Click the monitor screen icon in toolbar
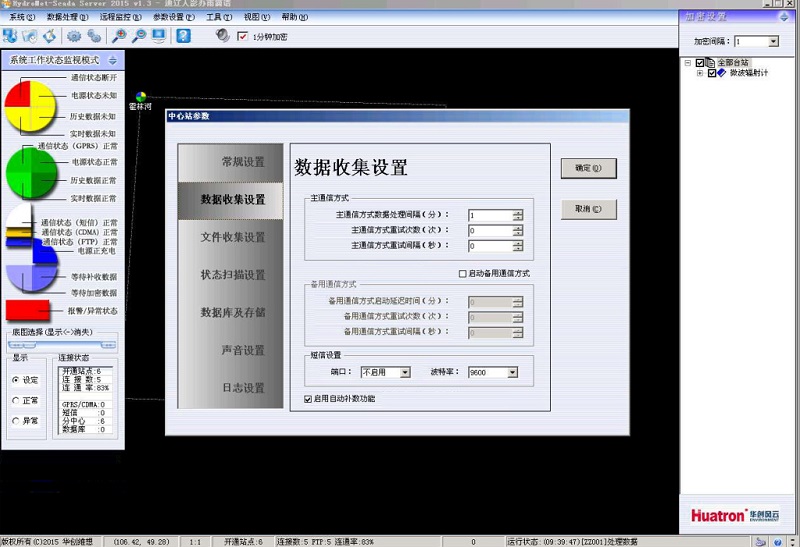The height and width of the screenshot is (547, 800). pos(158,36)
